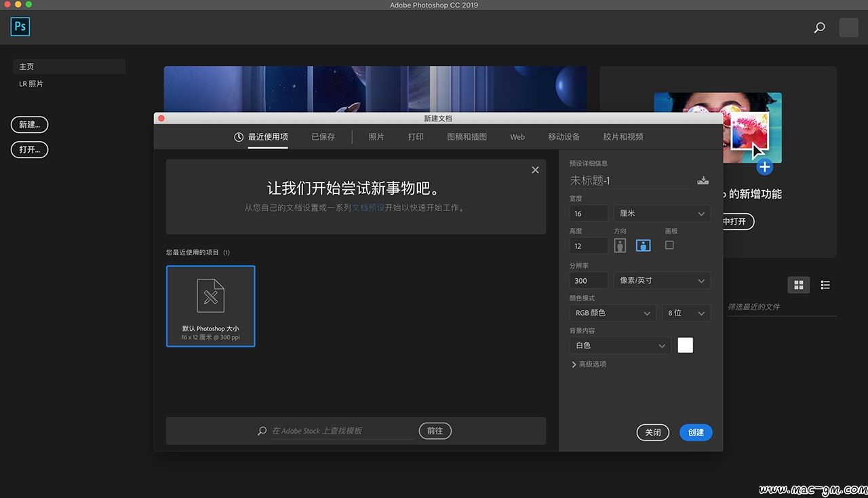Open the RGB 颜色 color mode dropdown
Viewport: 868px width, 498px height.
612,313
